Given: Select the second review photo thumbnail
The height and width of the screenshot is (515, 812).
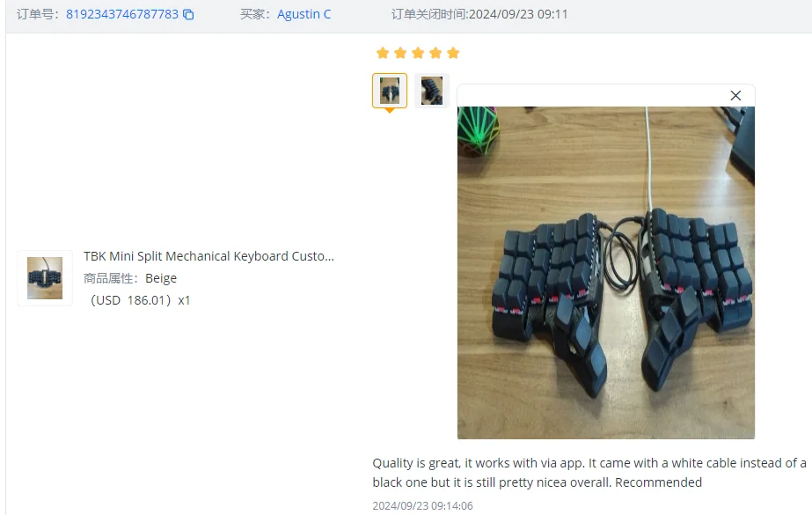Looking at the screenshot, I should click(431, 91).
